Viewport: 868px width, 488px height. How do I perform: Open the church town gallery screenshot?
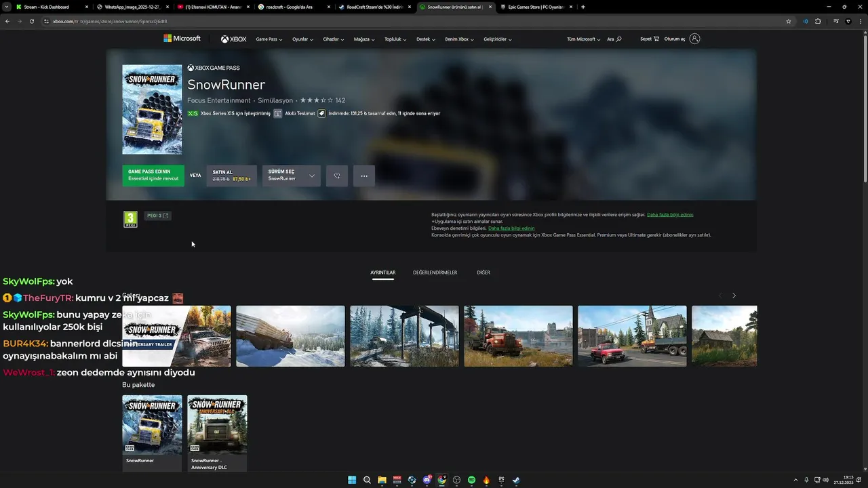[x=632, y=336]
